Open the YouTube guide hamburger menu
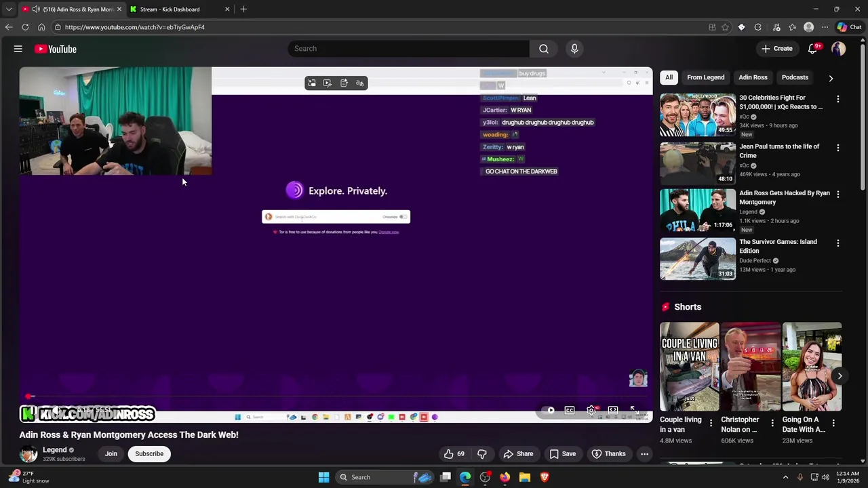868x488 pixels. [18, 49]
